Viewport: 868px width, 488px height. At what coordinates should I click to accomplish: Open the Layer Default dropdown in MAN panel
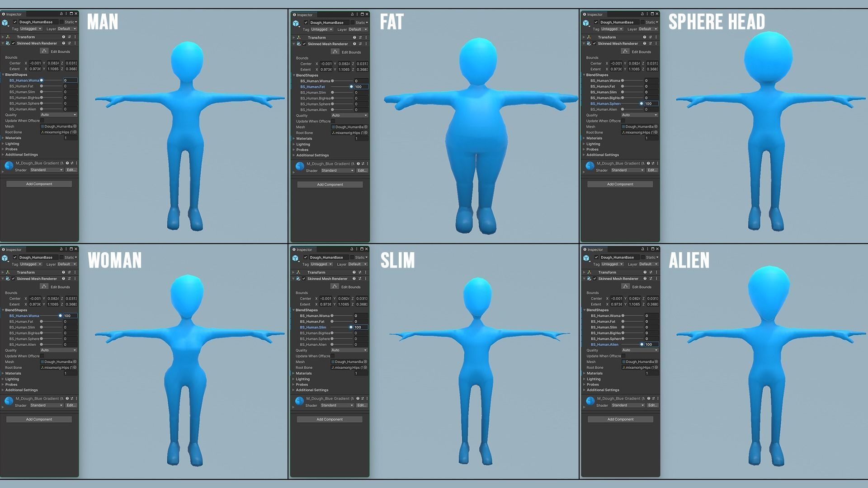tap(67, 29)
